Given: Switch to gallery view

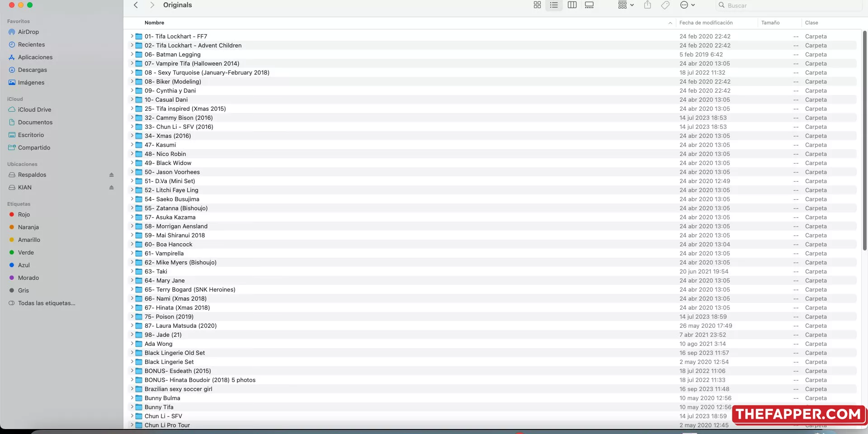Looking at the screenshot, I should (x=589, y=5).
